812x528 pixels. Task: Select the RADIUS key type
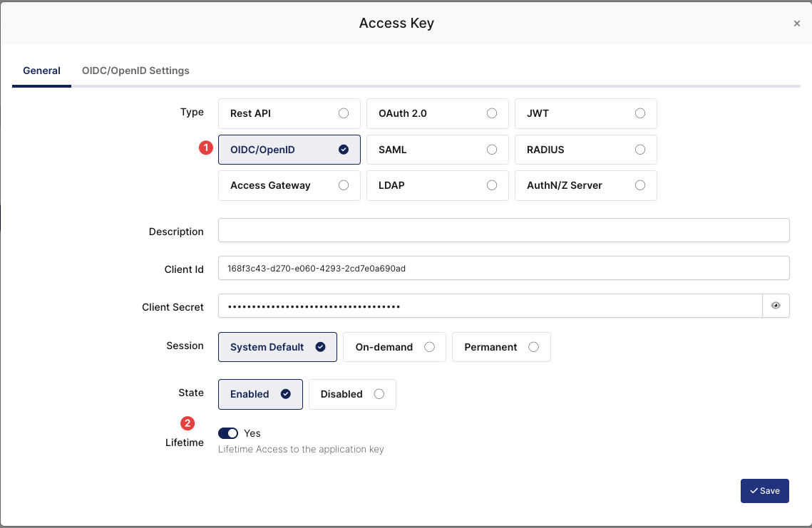pyautogui.click(x=585, y=150)
